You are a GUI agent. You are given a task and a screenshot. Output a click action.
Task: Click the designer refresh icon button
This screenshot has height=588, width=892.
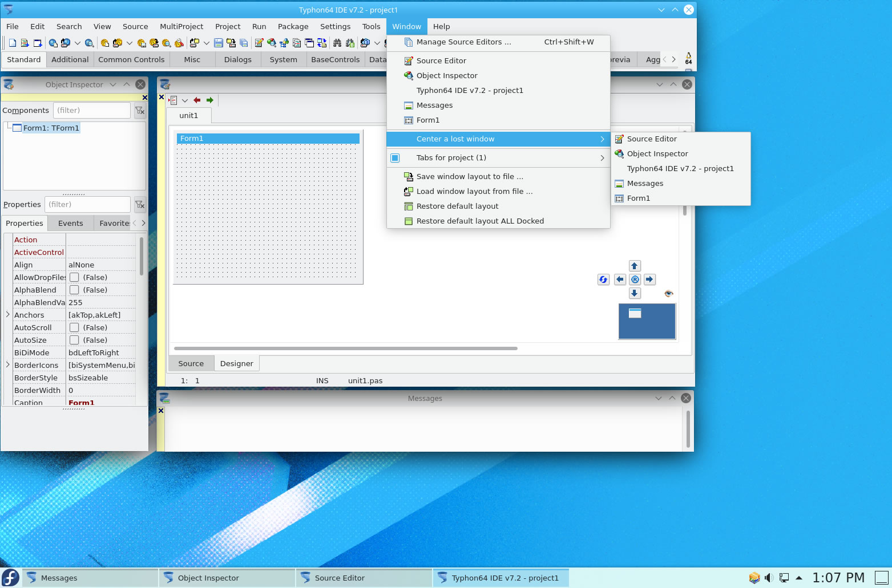603,279
